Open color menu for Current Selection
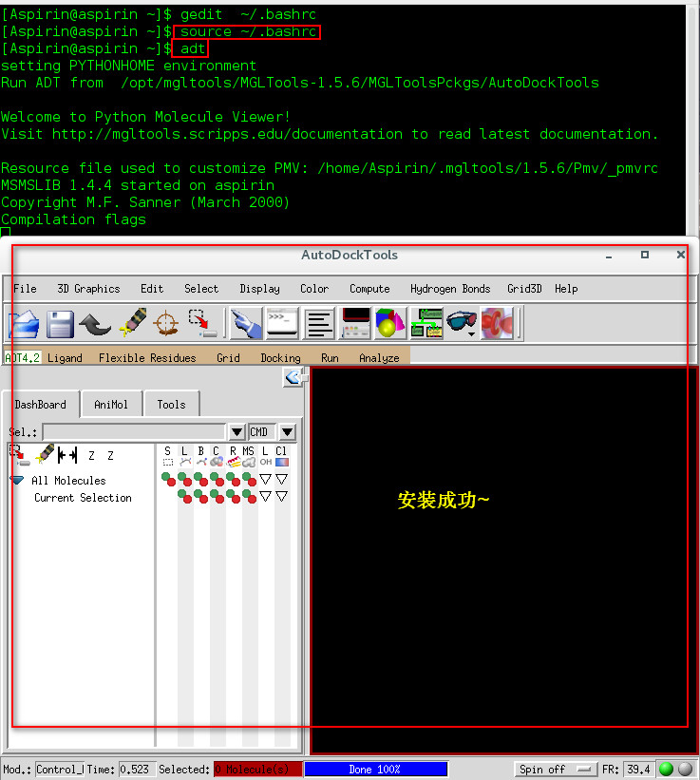The width and height of the screenshot is (700, 780). coord(282,497)
